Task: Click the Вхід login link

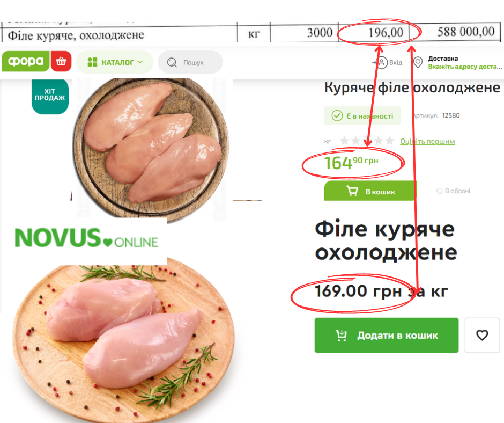Action: [395, 62]
